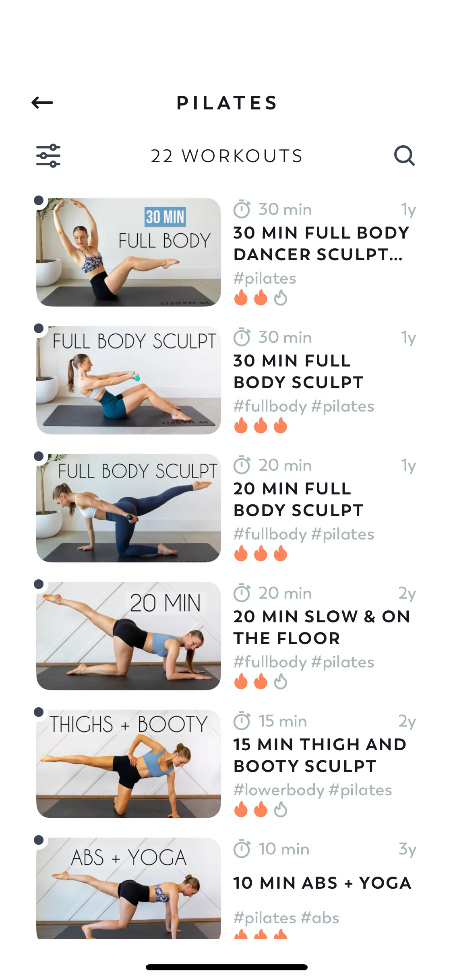Select the #lowerbody #pilates tags
This screenshot has width=453, height=980.
(312, 790)
